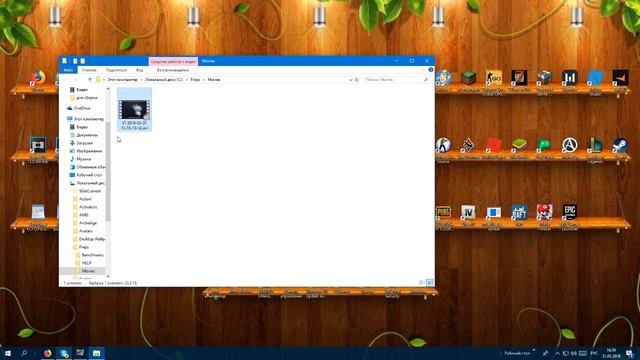Image resolution: width=640 pixels, height=360 pixels.
Task: Open the Counter-Strike Source desktop icon
Action: tap(443, 145)
